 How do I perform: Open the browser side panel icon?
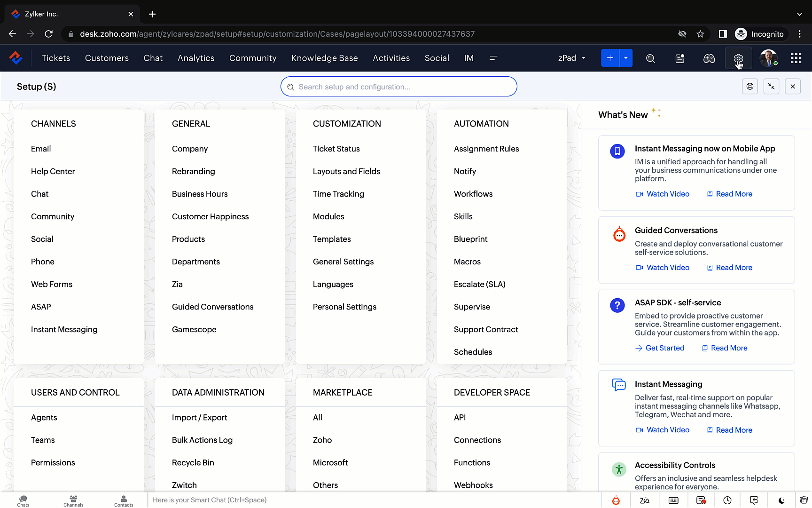pyautogui.click(x=723, y=34)
